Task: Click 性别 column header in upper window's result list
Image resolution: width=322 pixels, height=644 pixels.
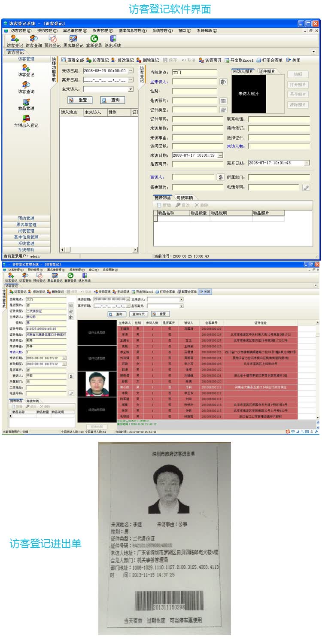Action: pyautogui.click(x=119, y=112)
